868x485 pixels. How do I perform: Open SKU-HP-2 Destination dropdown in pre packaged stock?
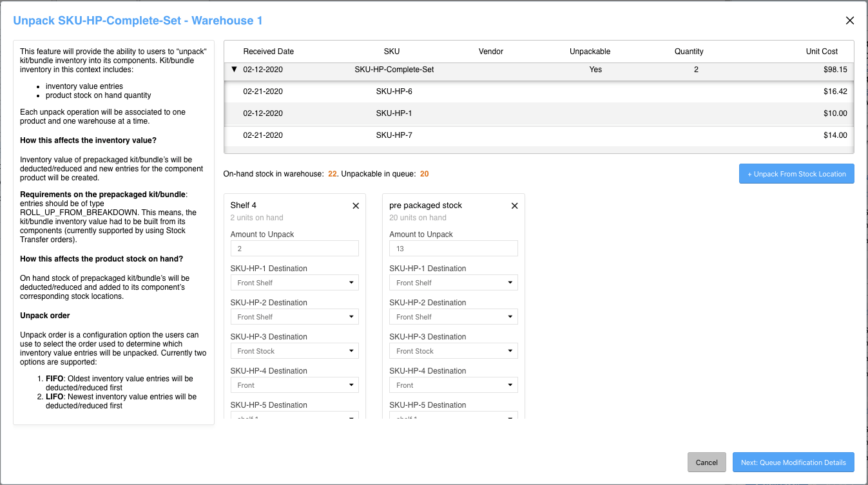pos(454,316)
